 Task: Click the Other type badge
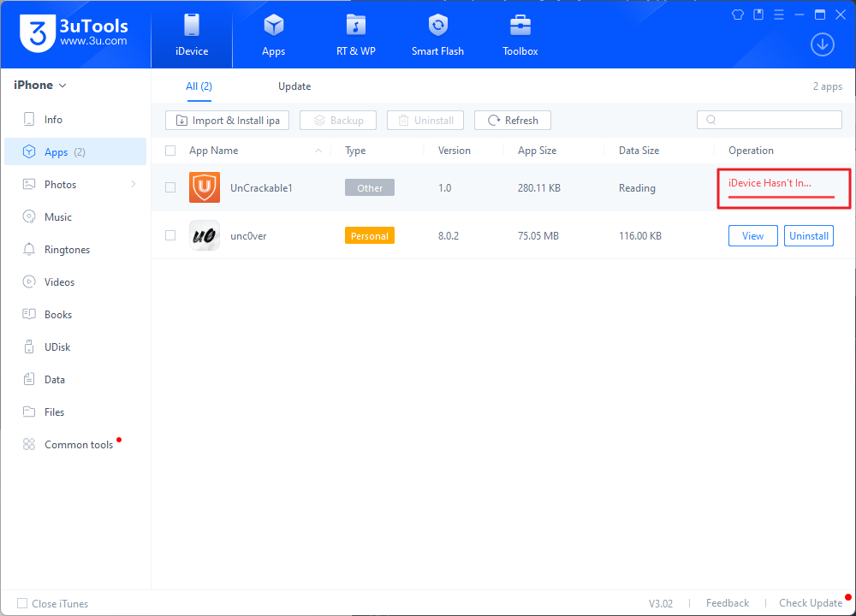pos(370,187)
